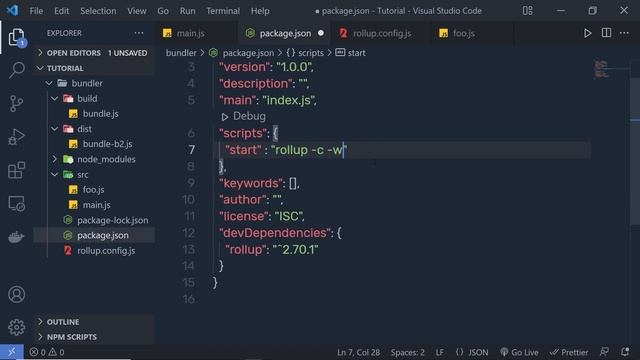Click the VS Code logo icon

12,10
